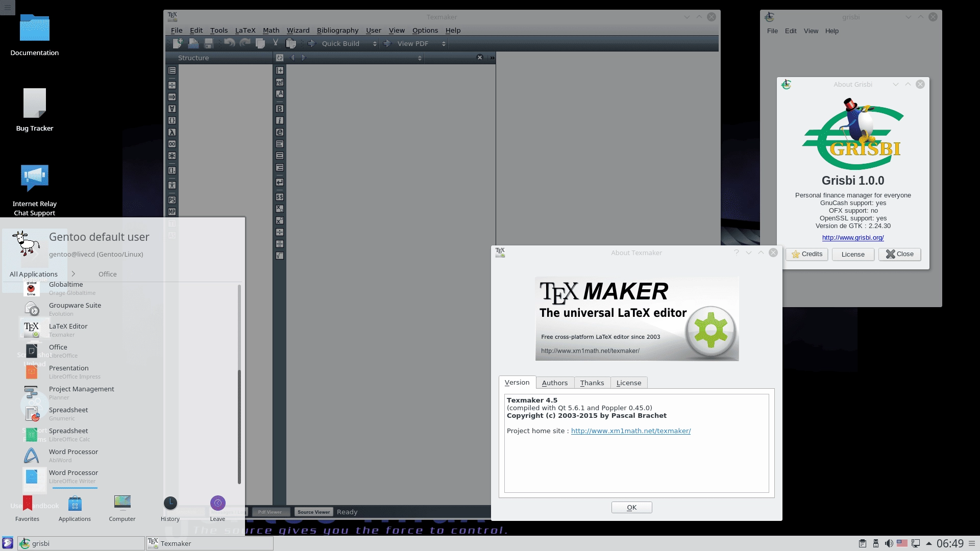Insert display math with the $$ icon
The height and width of the screenshot is (551, 980).
[x=280, y=197]
